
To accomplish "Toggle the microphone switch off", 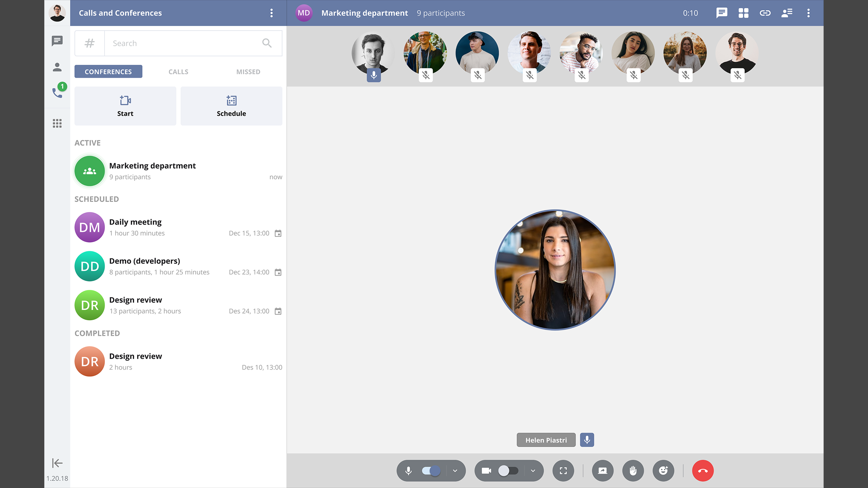I will pos(431,471).
